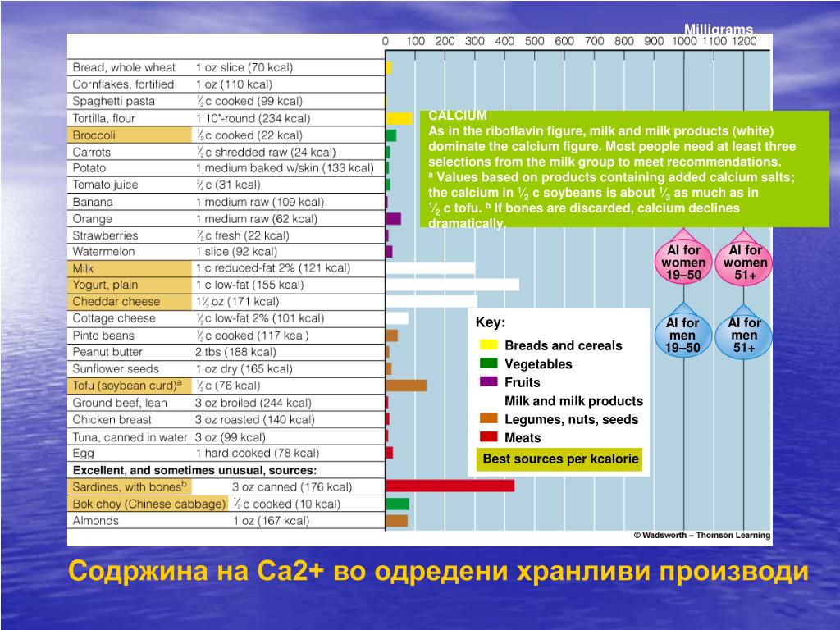Click the purple Orange fruit bar
The image size is (840, 630).
point(393,218)
